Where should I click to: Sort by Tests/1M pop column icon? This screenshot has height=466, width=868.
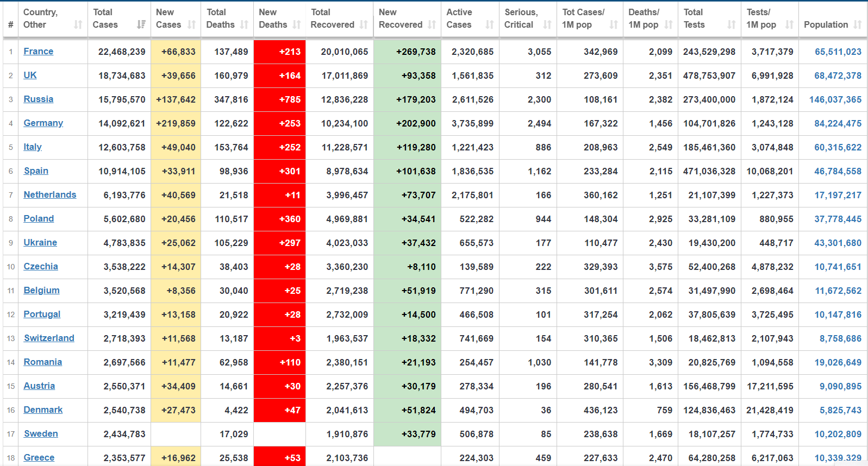(x=789, y=24)
